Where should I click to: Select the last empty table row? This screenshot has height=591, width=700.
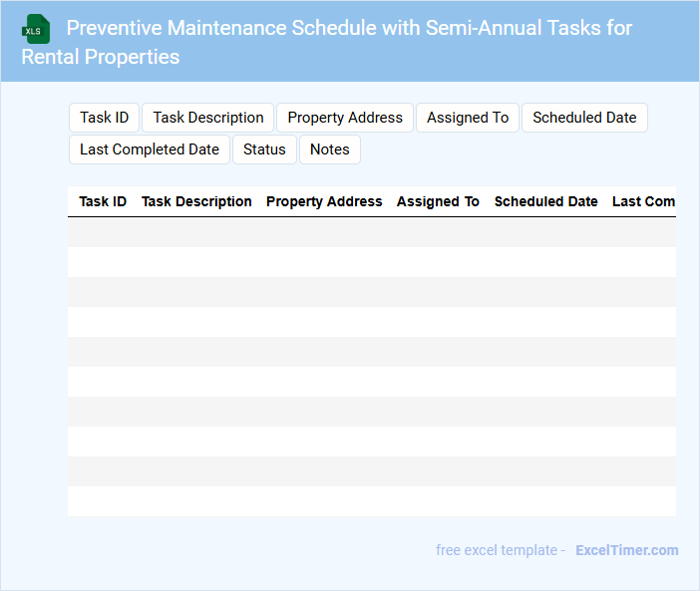[371, 501]
